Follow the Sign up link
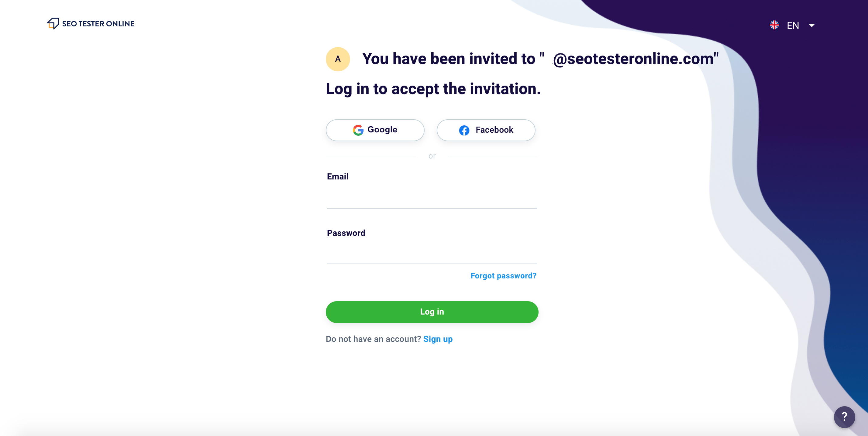The height and width of the screenshot is (436, 868). [438, 339]
